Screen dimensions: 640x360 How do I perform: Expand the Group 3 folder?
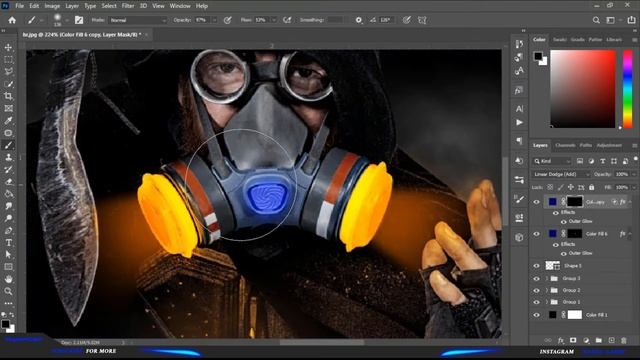(547, 278)
